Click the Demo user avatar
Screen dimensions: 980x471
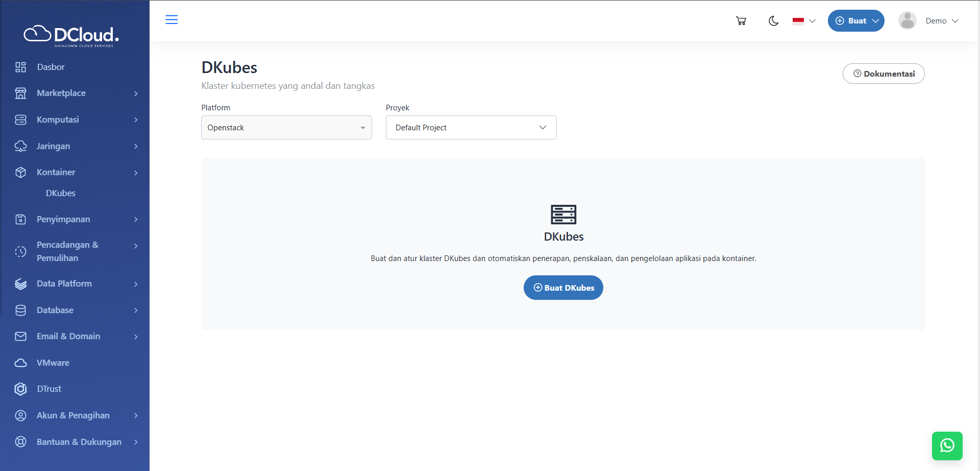(x=907, y=21)
